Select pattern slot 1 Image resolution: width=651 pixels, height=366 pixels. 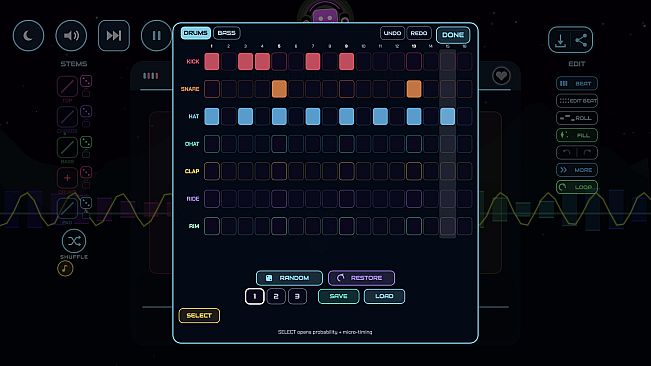(255, 296)
